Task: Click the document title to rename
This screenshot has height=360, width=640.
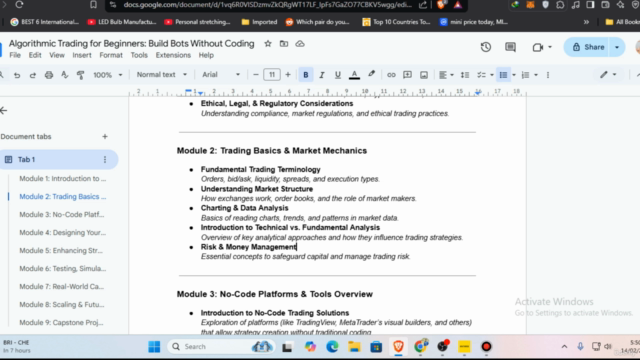Action: coord(131,43)
